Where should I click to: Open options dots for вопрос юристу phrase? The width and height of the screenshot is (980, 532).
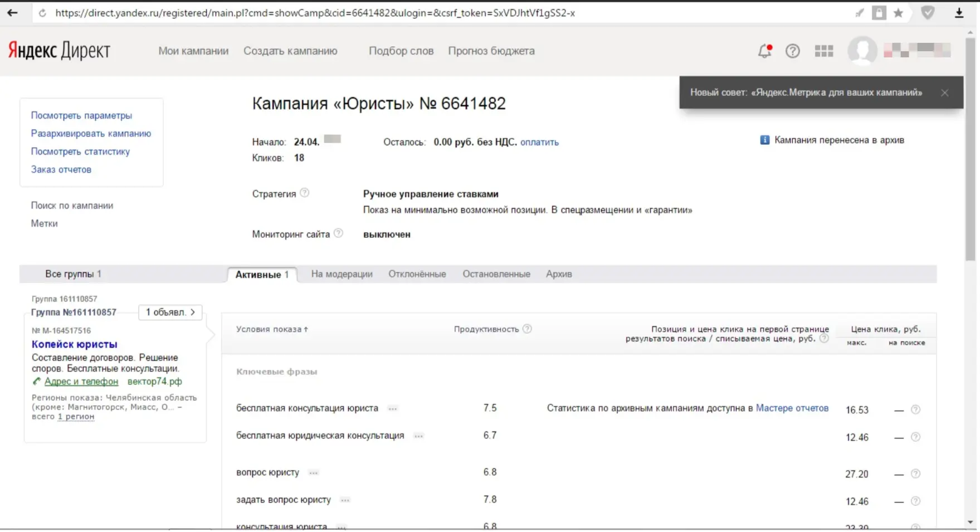point(314,473)
